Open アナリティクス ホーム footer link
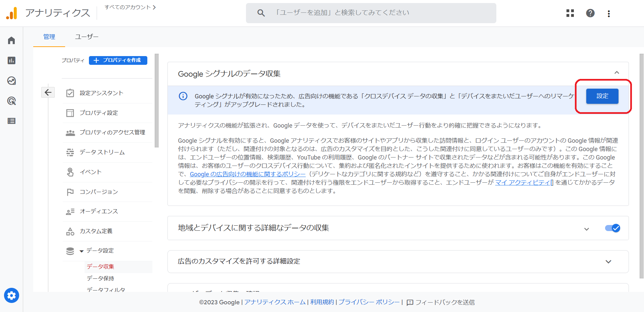This screenshot has height=312, width=644. tap(275, 302)
